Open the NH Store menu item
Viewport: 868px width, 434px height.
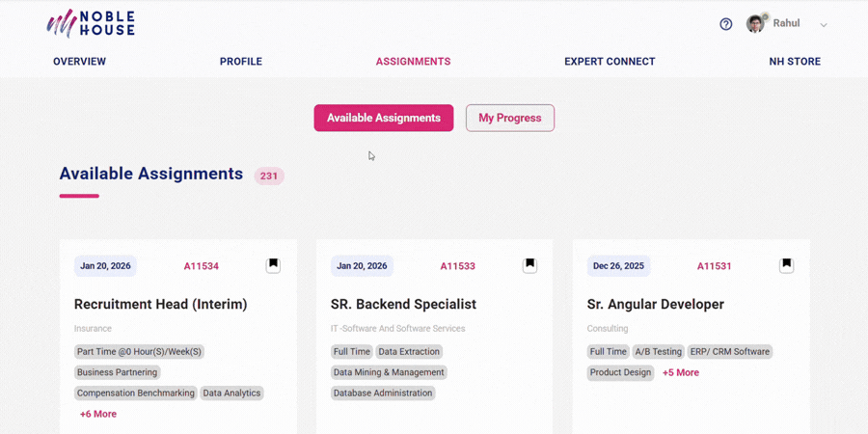795,62
